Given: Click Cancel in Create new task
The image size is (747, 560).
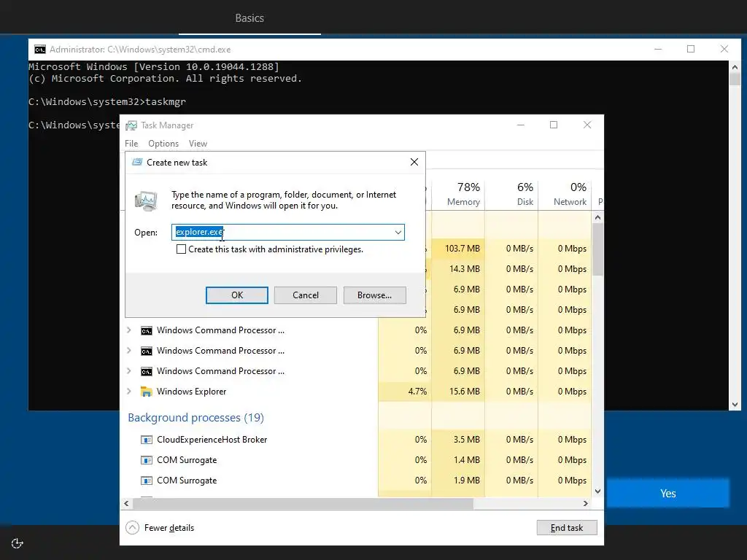Looking at the screenshot, I should coord(306,295).
